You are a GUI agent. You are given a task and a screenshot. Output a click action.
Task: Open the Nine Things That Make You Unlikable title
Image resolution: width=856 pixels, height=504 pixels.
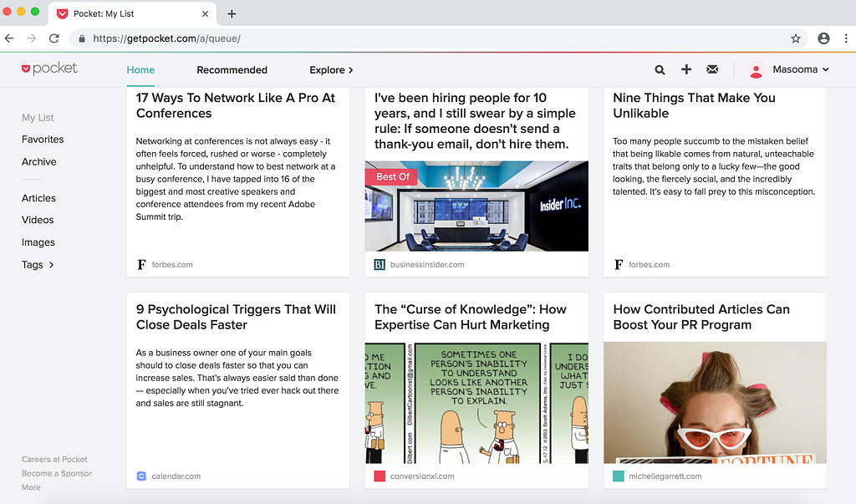pyautogui.click(x=694, y=105)
